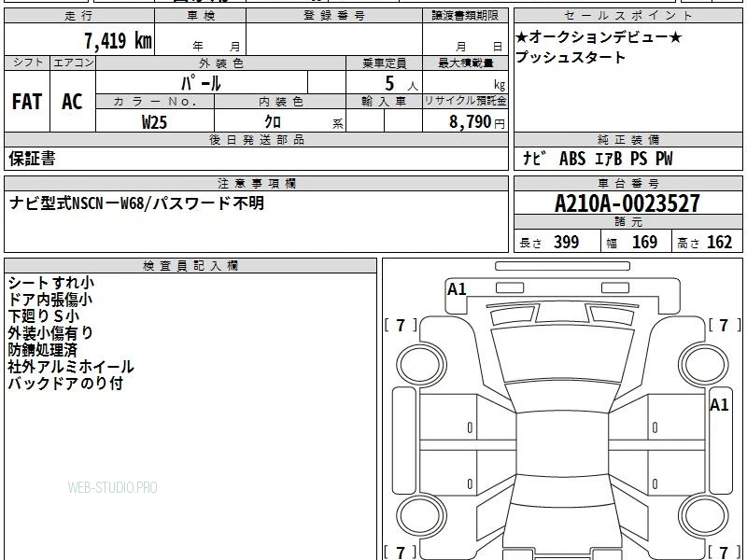Click the PW equipment label
Screen dimensions: 747x560
664,159
